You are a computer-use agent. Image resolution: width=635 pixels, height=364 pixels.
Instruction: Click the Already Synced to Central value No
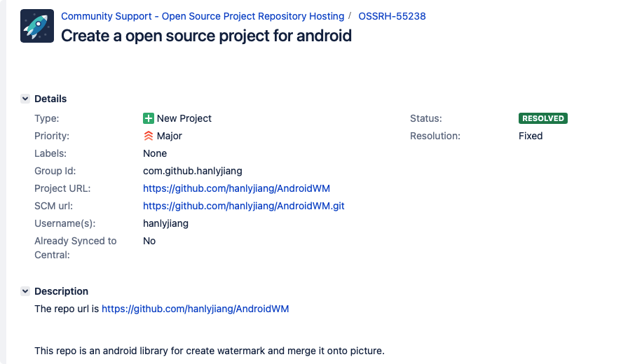(149, 241)
